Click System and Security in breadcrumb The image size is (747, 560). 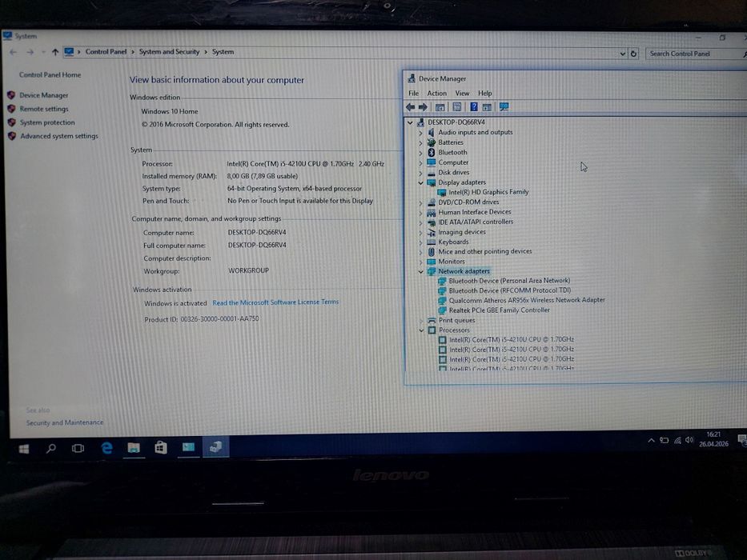pos(169,51)
